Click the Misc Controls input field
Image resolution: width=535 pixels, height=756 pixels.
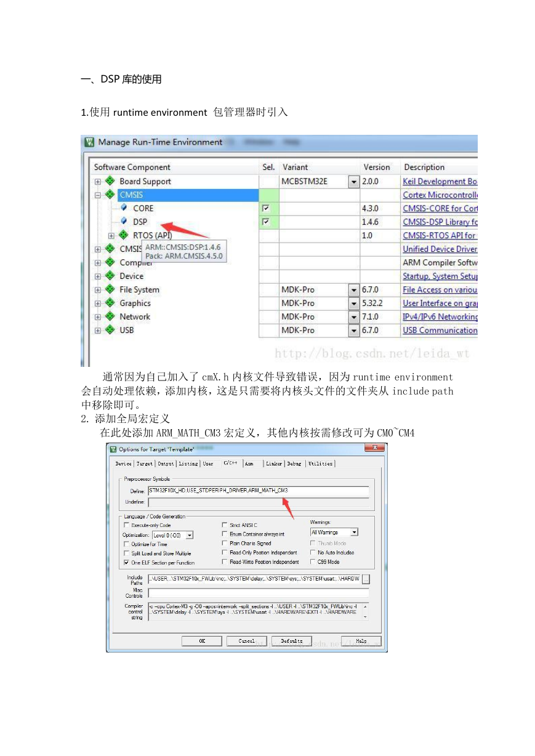pyautogui.click(x=259, y=593)
